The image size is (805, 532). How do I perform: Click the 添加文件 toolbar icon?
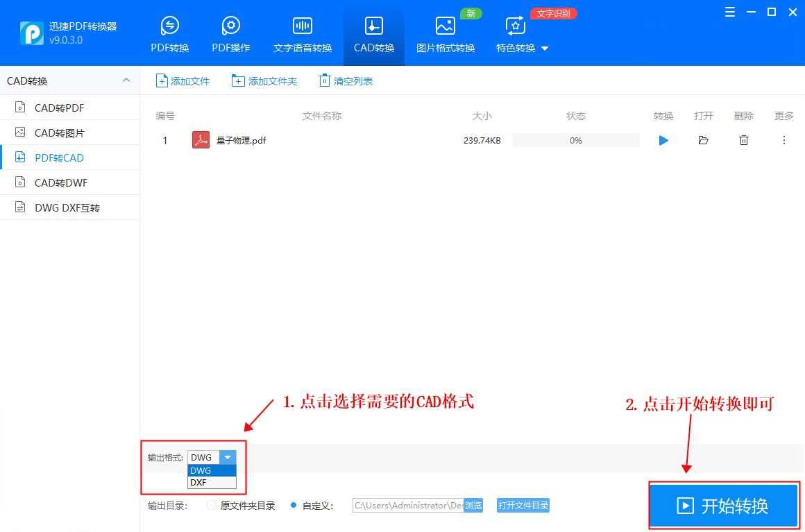(x=183, y=80)
